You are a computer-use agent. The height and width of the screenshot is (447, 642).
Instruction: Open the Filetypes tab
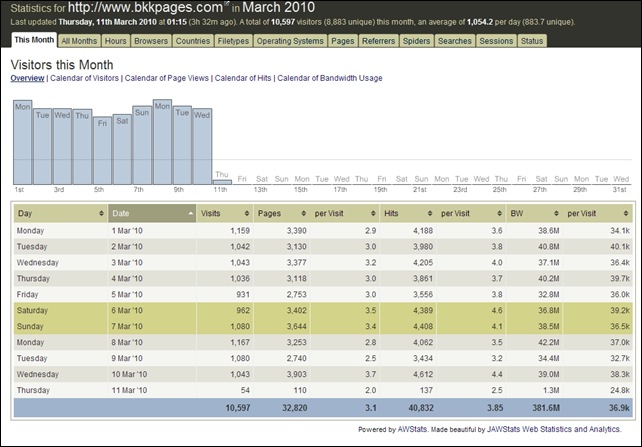click(233, 41)
